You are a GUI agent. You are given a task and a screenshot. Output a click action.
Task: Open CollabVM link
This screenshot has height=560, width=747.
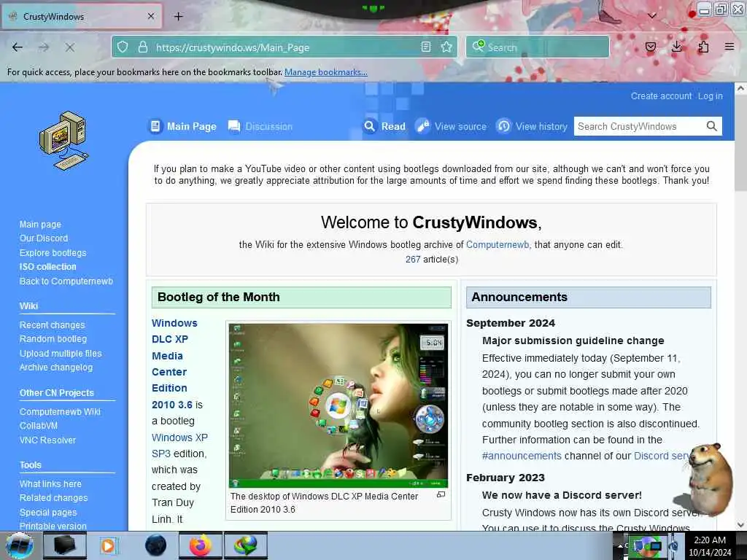point(39,426)
